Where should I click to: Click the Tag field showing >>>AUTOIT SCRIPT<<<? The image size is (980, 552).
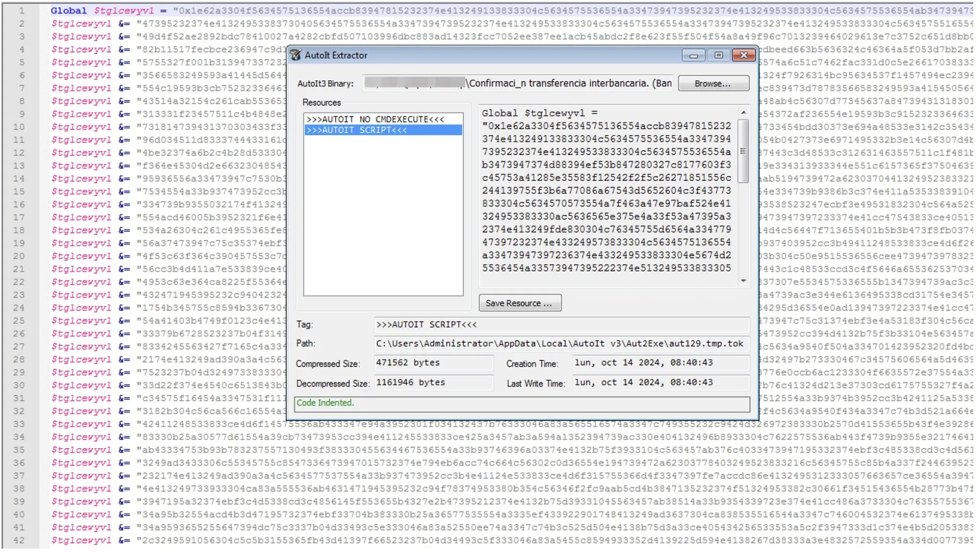(x=562, y=325)
